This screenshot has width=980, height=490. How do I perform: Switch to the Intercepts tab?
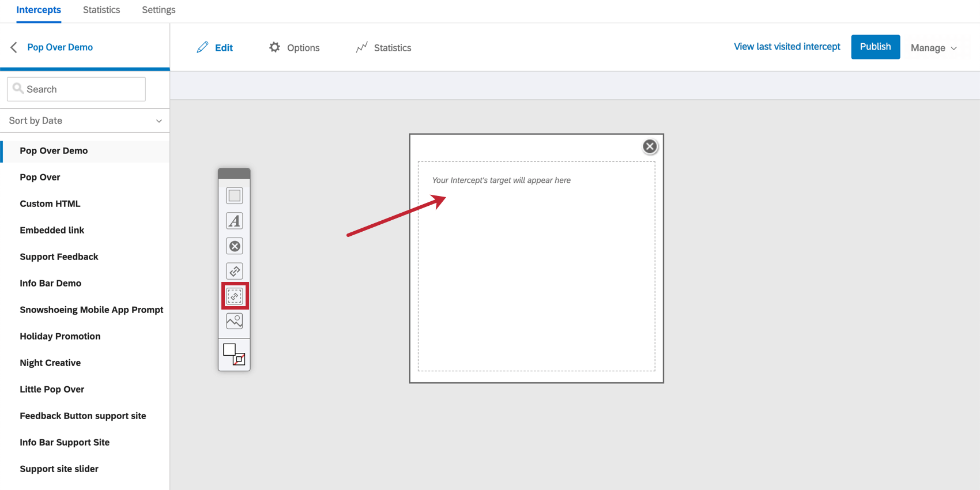(39, 10)
